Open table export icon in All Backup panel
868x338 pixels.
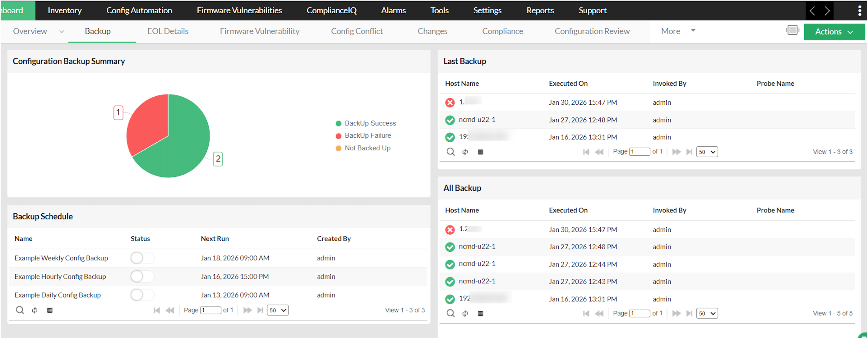(x=481, y=313)
